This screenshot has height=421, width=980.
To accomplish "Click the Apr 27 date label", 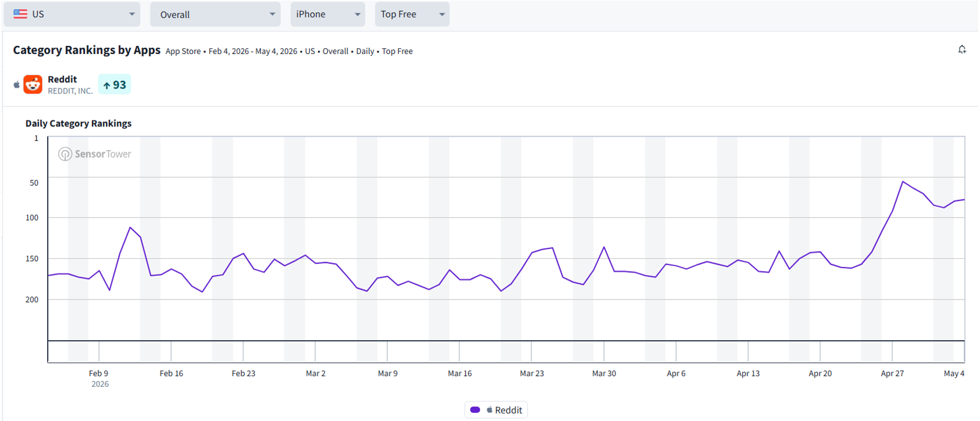I will [892, 373].
